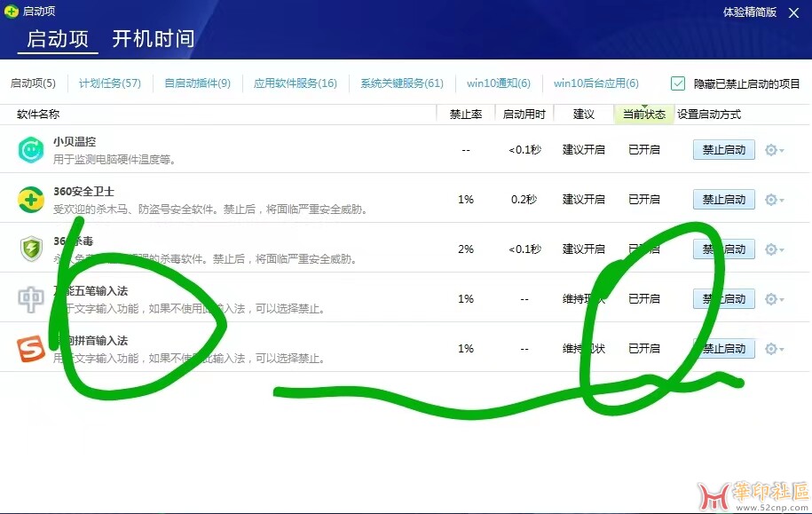This screenshot has height=514, width=812.
Task: Click the 360杀毒 shield icon
Action: pyautogui.click(x=31, y=249)
